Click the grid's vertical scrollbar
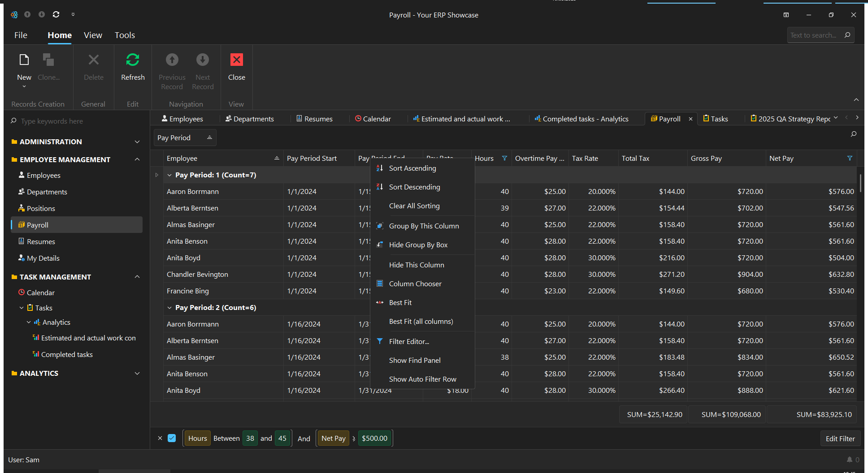Screen dimensions: 868x473 [x=860, y=183]
